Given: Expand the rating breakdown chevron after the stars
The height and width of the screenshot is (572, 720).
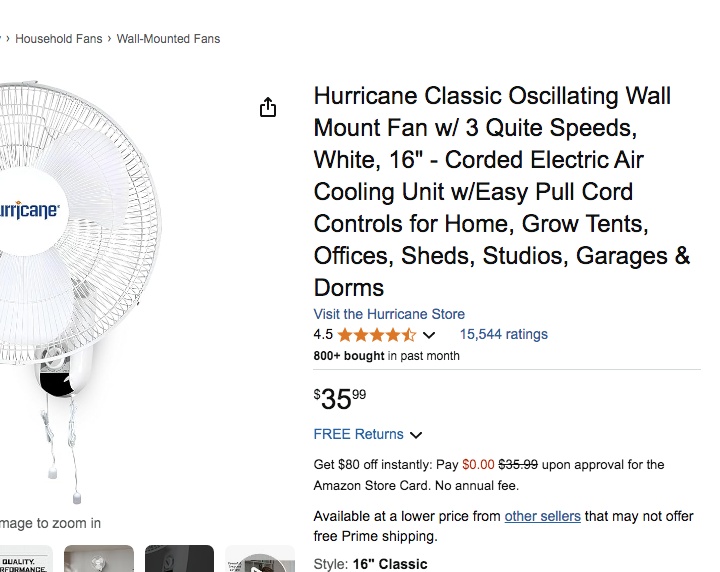Looking at the screenshot, I should tap(429, 335).
